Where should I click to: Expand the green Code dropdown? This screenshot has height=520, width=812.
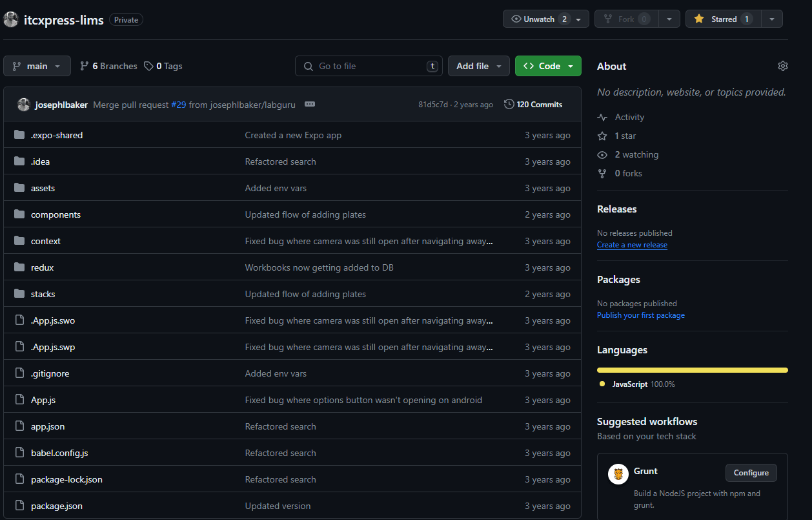coord(548,66)
